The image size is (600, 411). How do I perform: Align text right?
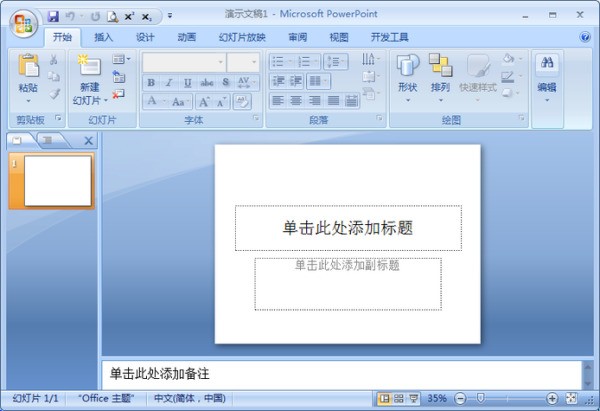(315, 101)
